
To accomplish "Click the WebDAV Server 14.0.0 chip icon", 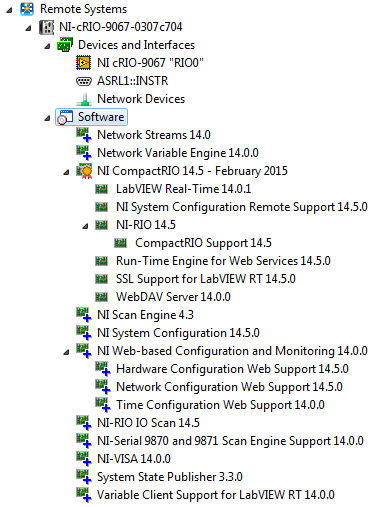I will tap(101, 297).
